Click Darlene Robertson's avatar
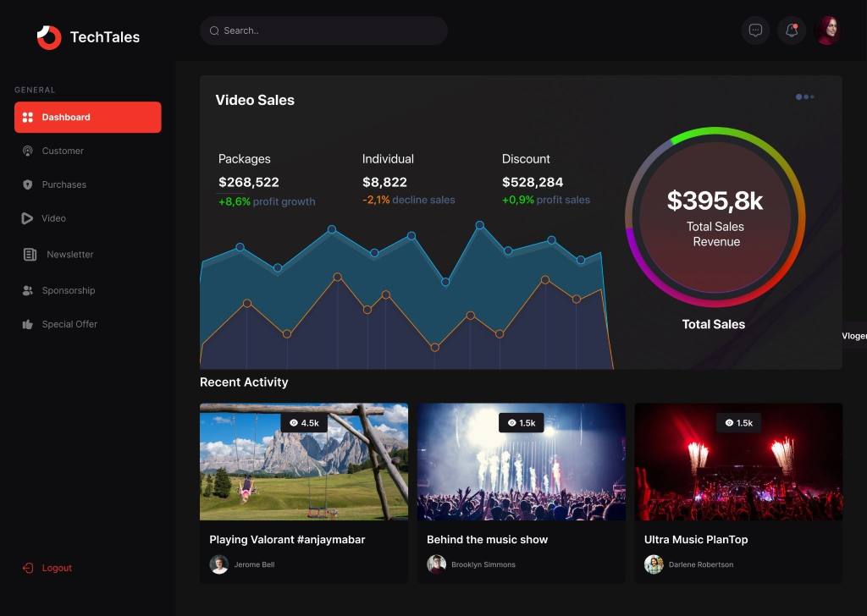Viewport: 867px width, 616px height. pos(654,564)
